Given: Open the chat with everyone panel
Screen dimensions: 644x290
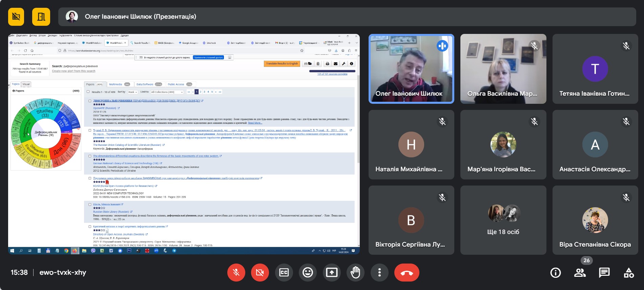Looking at the screenshot, I should point(604,272).
